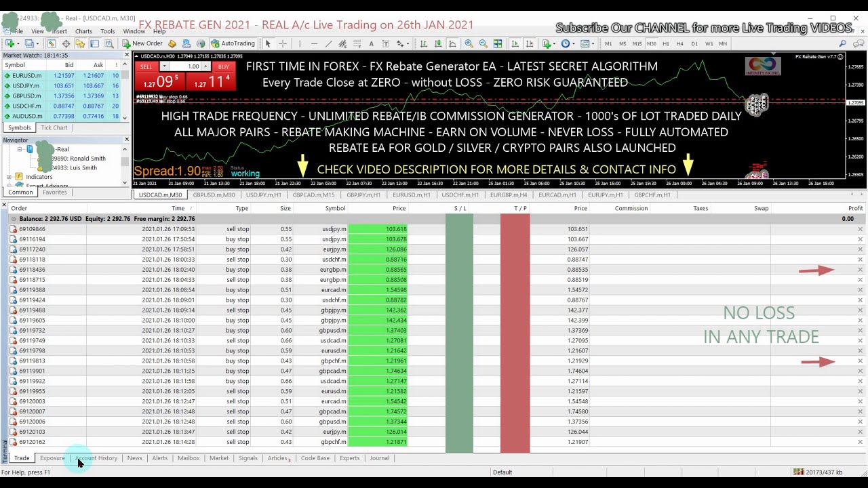Open the Charts menu
This screenshot has height=488, width=868.
tap(83, 31)
